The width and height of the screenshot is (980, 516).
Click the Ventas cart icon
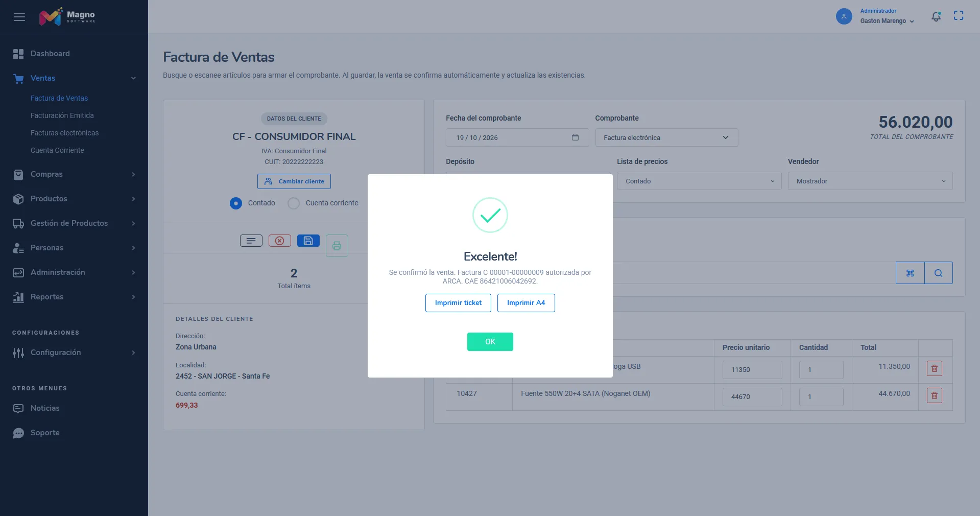(x=18, y=78)
